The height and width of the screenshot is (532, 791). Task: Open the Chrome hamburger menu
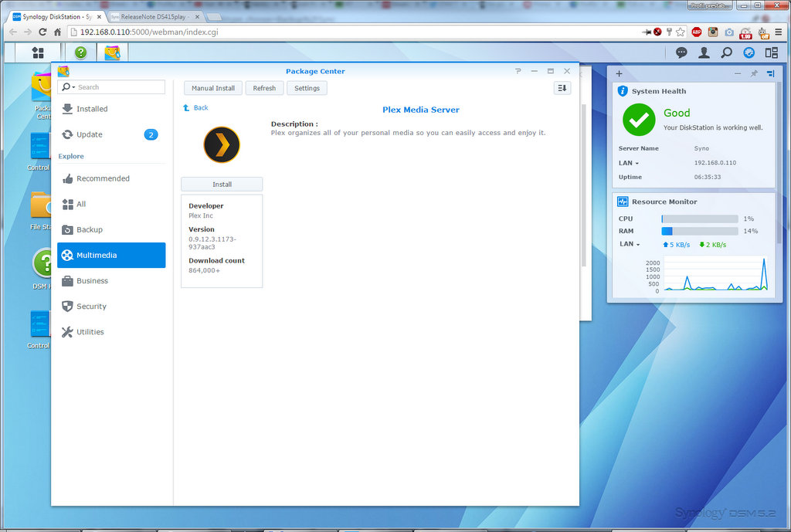tap(779, 32)
